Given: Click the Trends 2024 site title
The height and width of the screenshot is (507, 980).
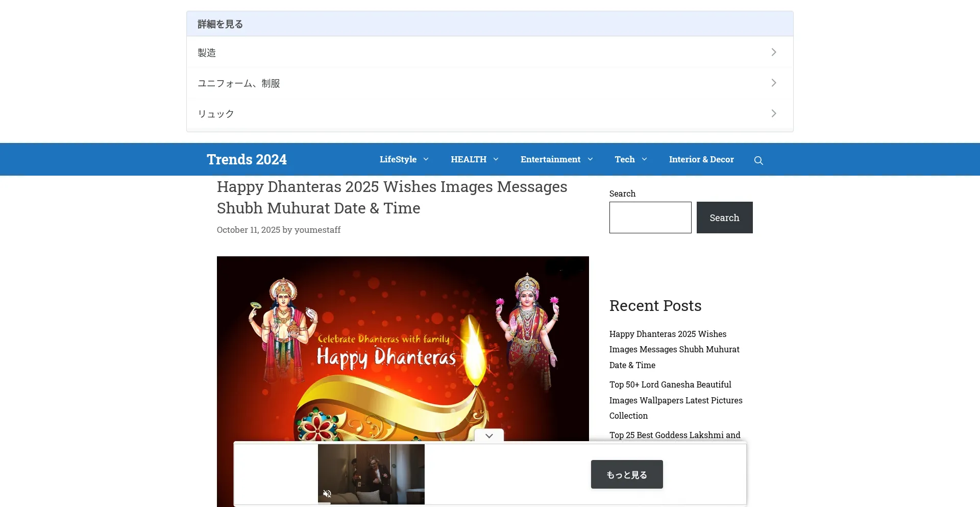Looking at the screenshot, I should pyautogui.click(x=247, y=159).
